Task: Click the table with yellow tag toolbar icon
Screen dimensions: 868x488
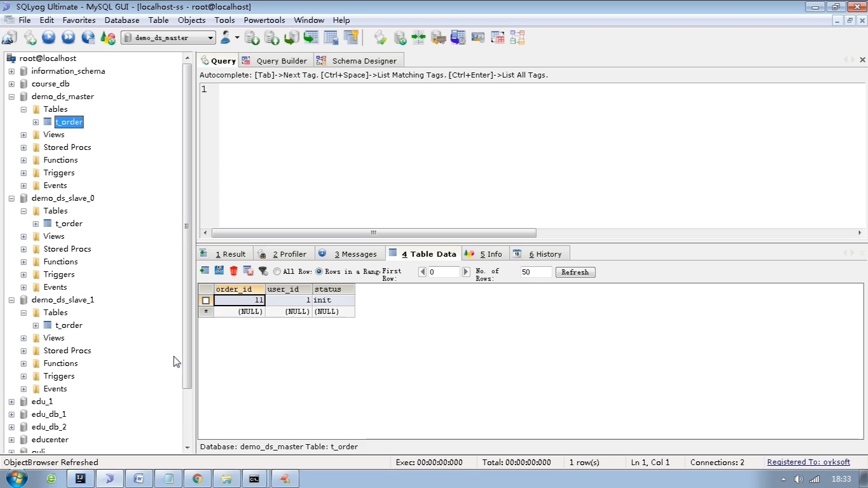Action: tap(350, 37)
